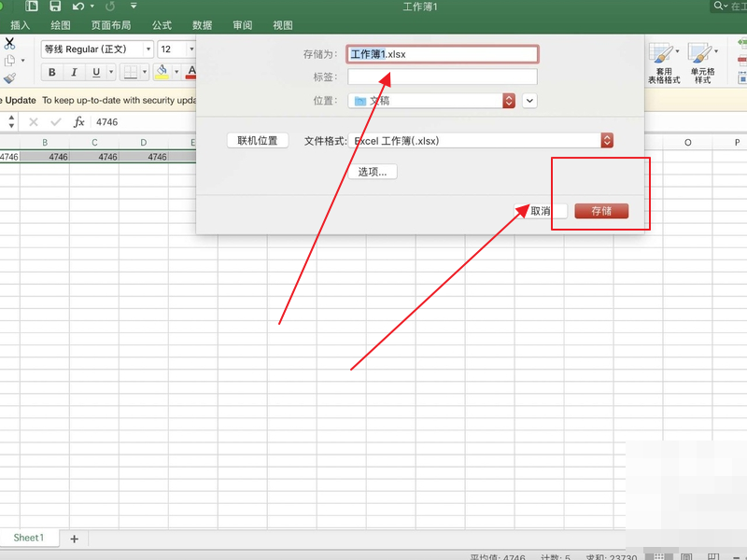Viewport: 747px width, 560px height.
Task: Select column O header
Action: [x=687, y=143]
